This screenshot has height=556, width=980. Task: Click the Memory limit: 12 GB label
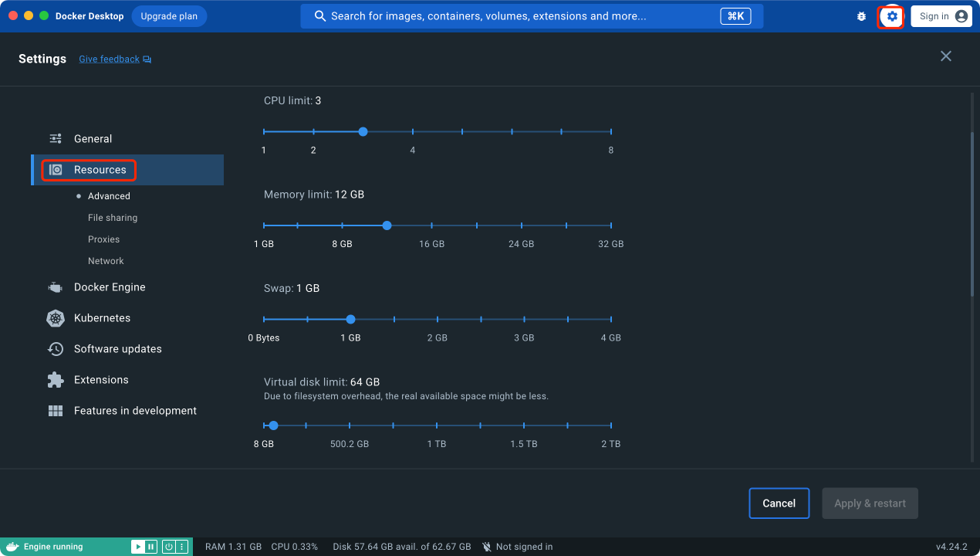pos(314,195)
